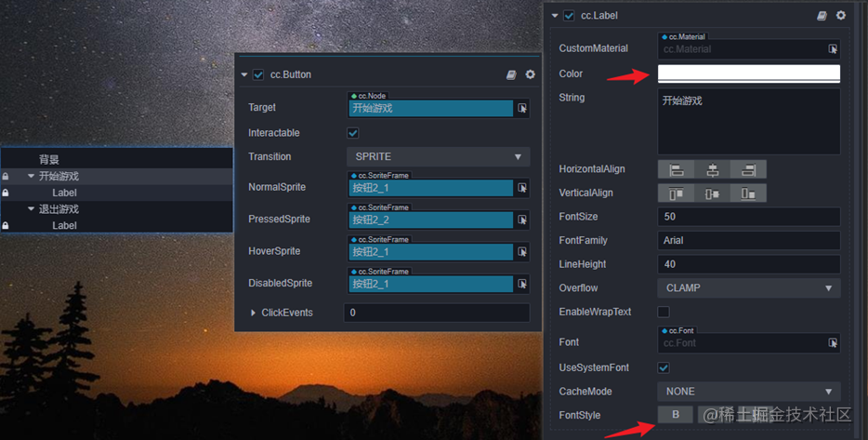
Task: Collapse the 退出游戏 tree node
Action: (x=31, y=209)
